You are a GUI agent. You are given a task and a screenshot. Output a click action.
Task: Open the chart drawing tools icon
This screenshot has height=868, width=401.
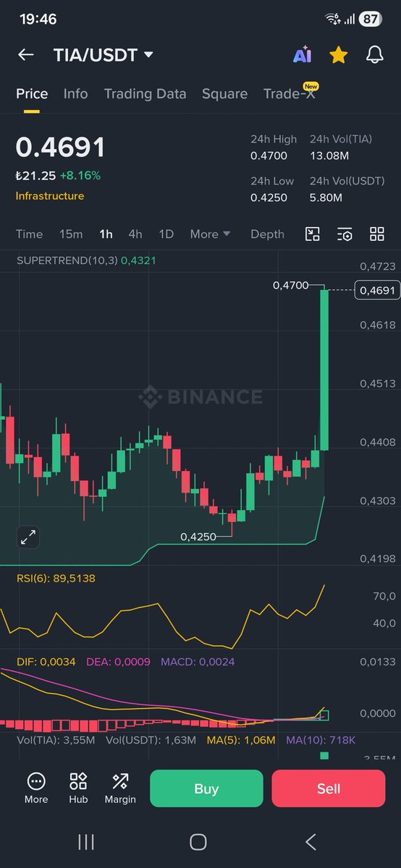click(313, 234)
